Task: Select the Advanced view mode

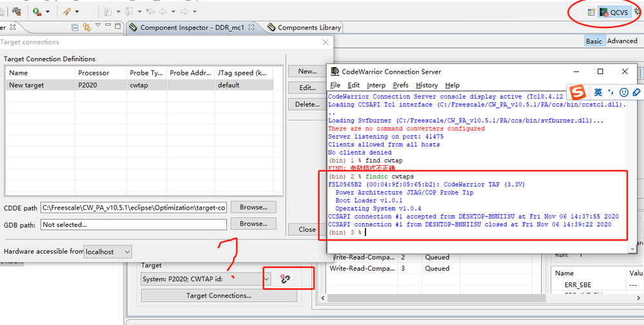Action: (622, 41)
